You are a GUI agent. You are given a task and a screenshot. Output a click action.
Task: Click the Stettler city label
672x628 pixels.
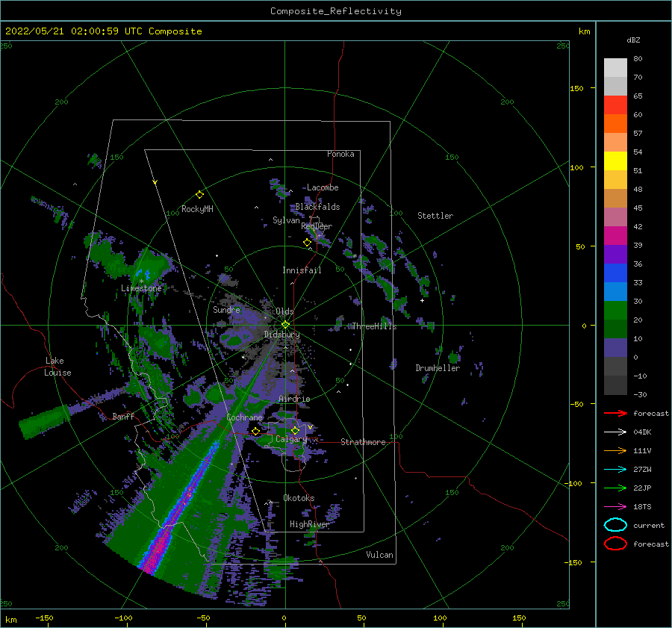click(435, 216)
